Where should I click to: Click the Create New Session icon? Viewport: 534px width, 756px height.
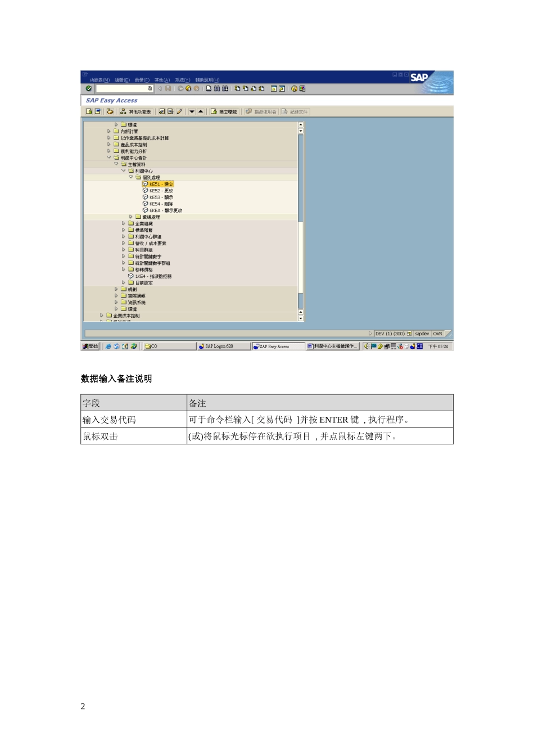pyautogui.click(x=274, y=88)
